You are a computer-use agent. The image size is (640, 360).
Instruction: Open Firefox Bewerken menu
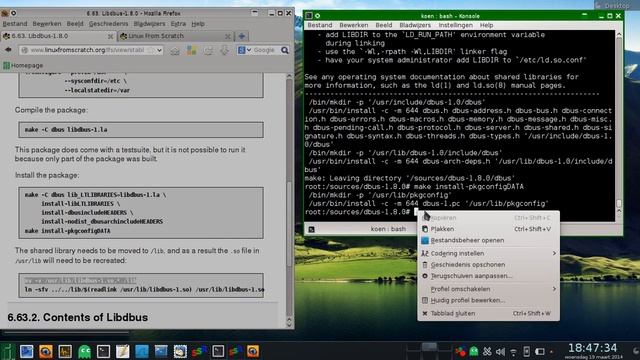(47, 24)
